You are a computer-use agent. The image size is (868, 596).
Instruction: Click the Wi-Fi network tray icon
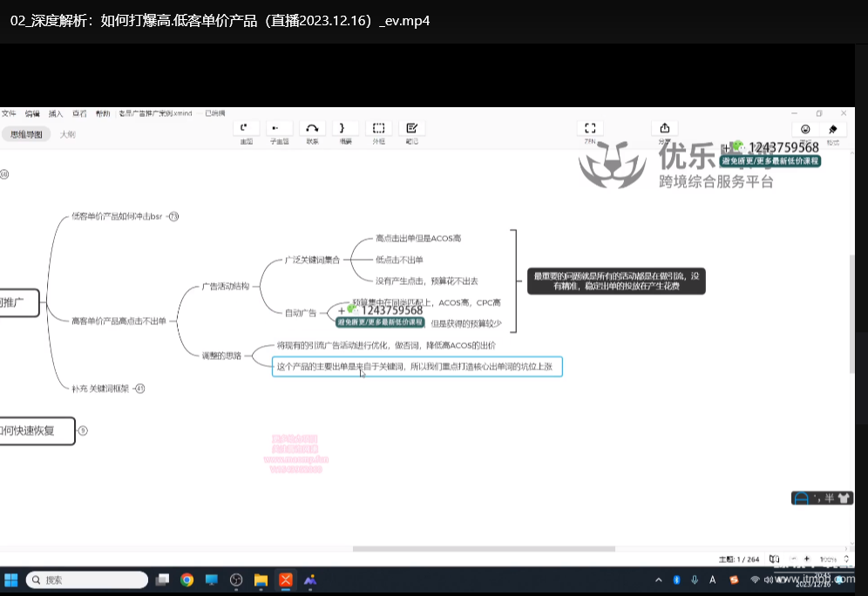[755, 580]
